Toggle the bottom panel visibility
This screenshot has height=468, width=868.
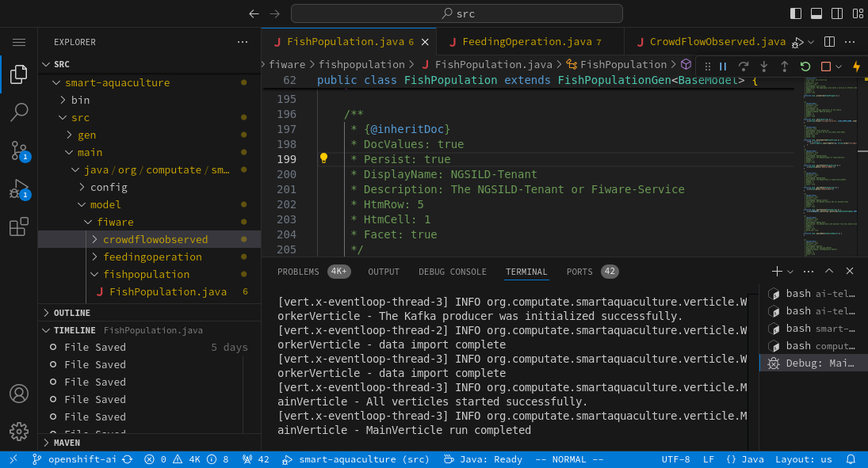816,13
